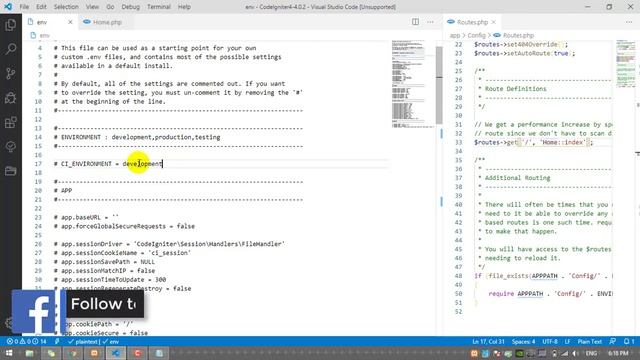The height and width of the screenshot is (360, 640).
Task: Open the Edit menu
Action: (x=41, y=7)
